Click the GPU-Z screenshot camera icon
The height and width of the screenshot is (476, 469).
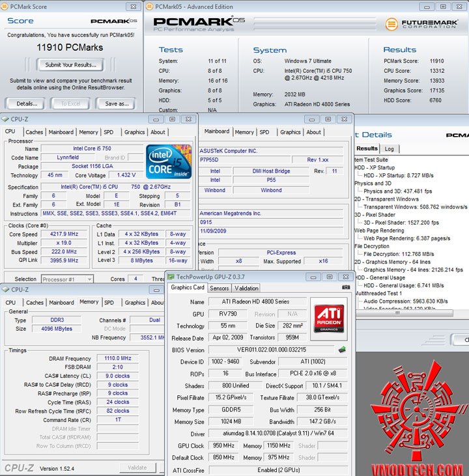(x=346, y=287)
